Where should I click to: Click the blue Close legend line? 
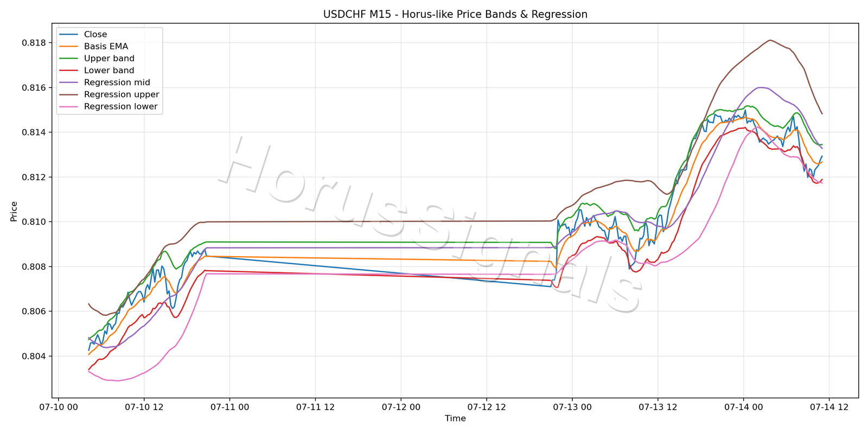68,34
